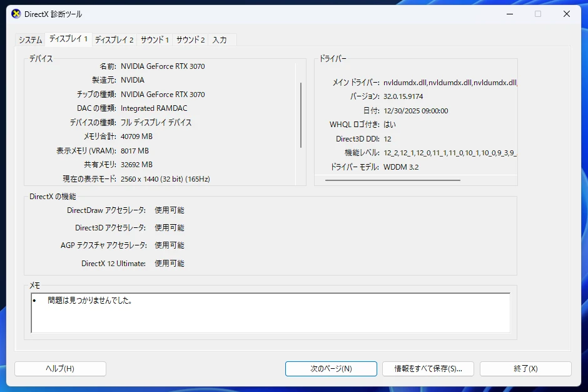588x392 pixels.
Task: Select the ディスプレイ 1 tab
Action: [68, 39]
